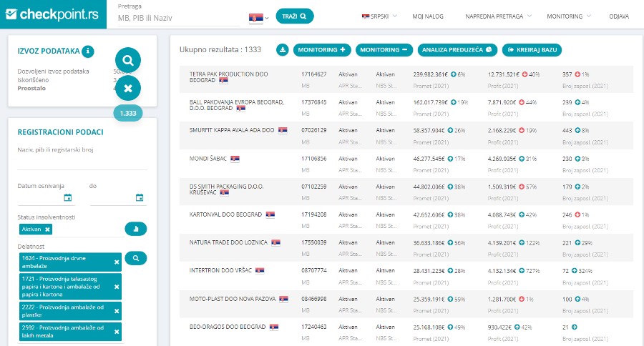The width and height of the screenshot is (644, 346).
Task: Open DS SMITH PACKAGING D.O.O. KRUŠEVAC
Action: tap(226, 189)
